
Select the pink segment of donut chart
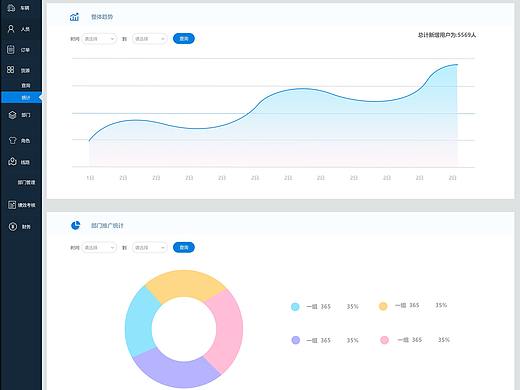pos(228,330)
